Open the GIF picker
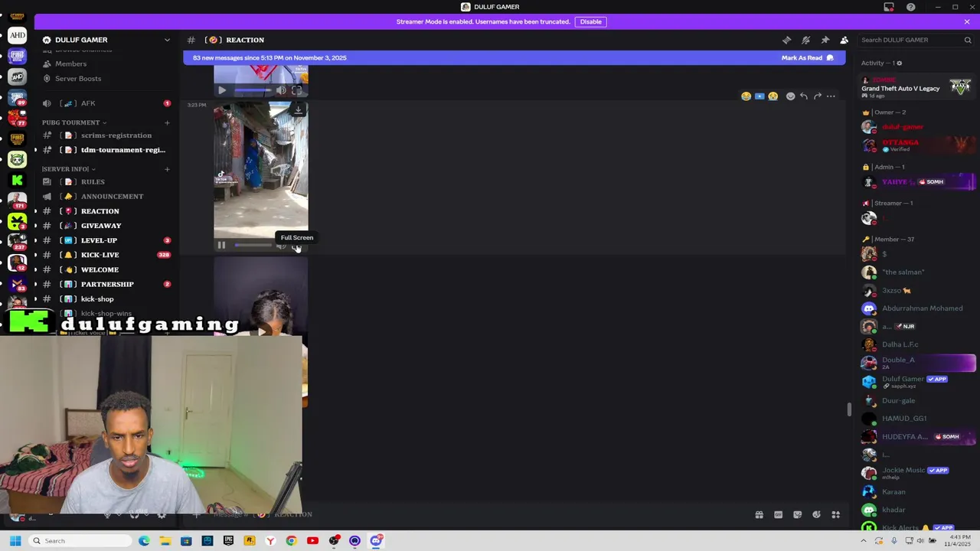This screenshot has height=551, width=980. [x=778, y=515]
